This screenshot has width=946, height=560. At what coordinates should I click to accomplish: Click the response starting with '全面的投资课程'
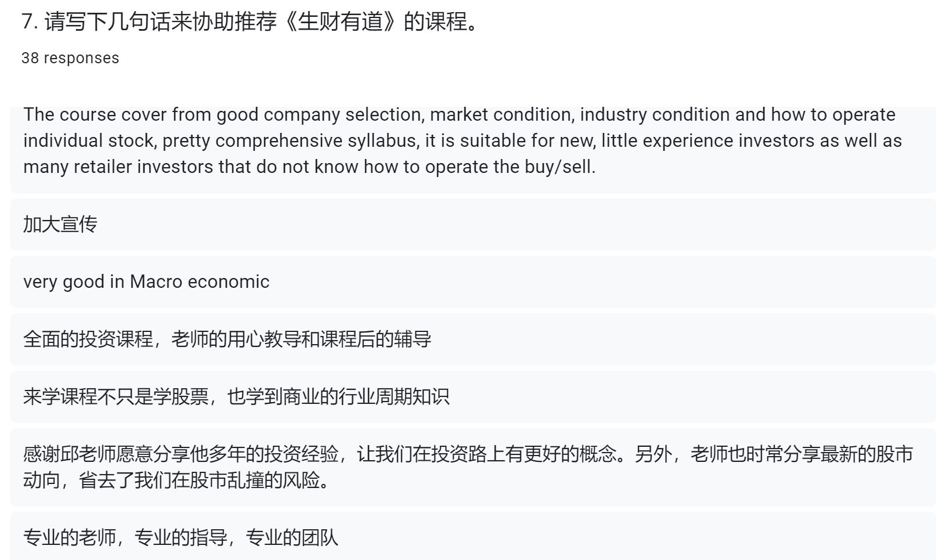227,339
